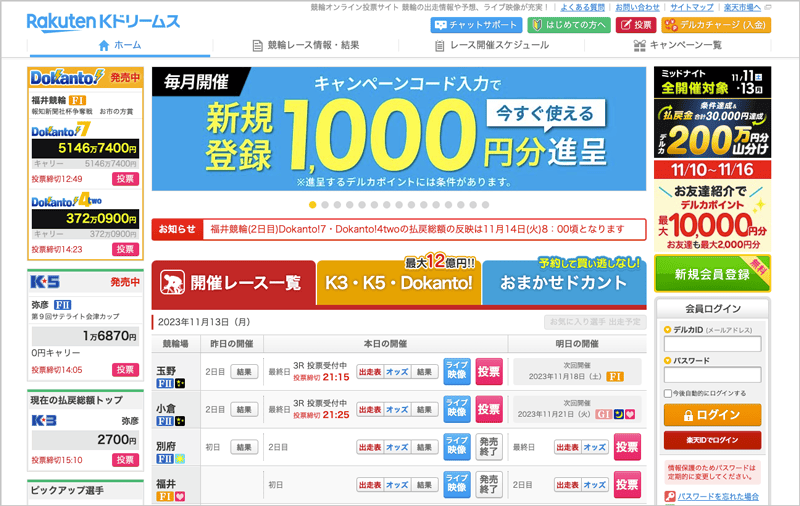Click the チャットサポート button
The image size is (800, 506).
[x=476, y=24]
